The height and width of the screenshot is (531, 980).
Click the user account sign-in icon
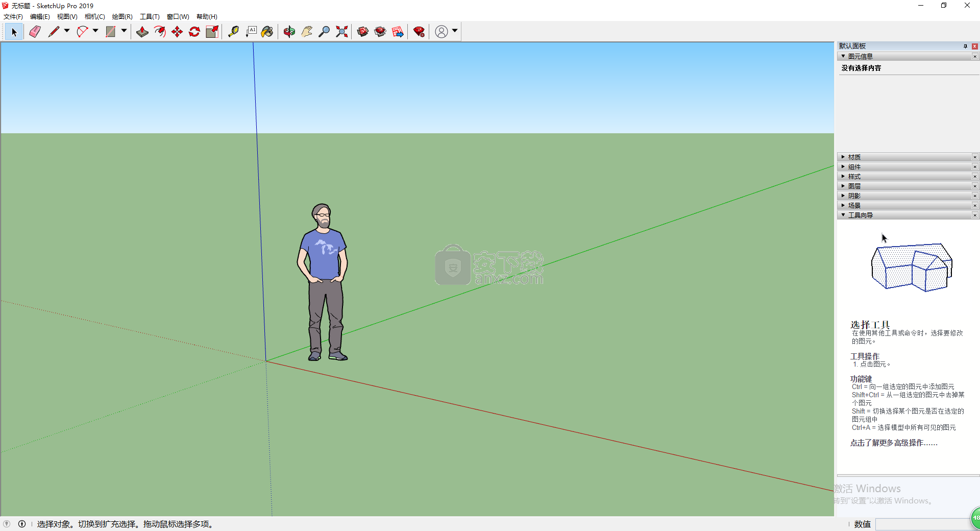click(442, 32)
